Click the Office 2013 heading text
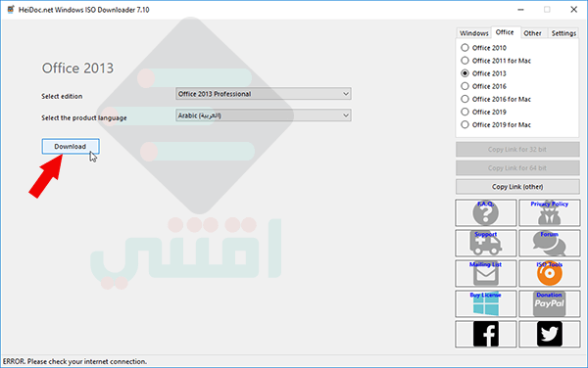 (x=77, y=69)
